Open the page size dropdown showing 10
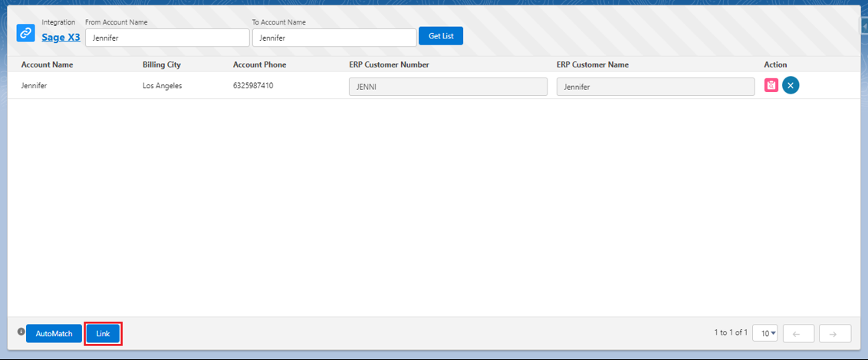The image size is (868, 360). (764, 333)
